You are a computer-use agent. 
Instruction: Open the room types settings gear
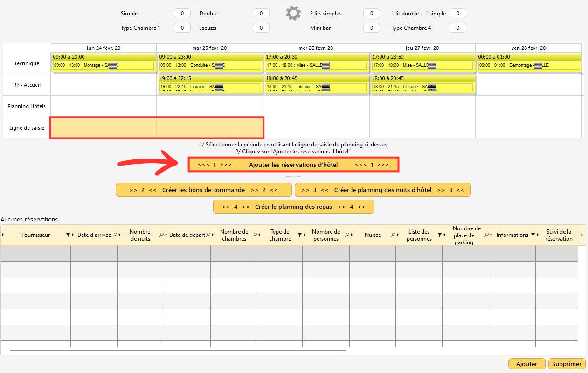pyautogui.click(x=293, y=14)
